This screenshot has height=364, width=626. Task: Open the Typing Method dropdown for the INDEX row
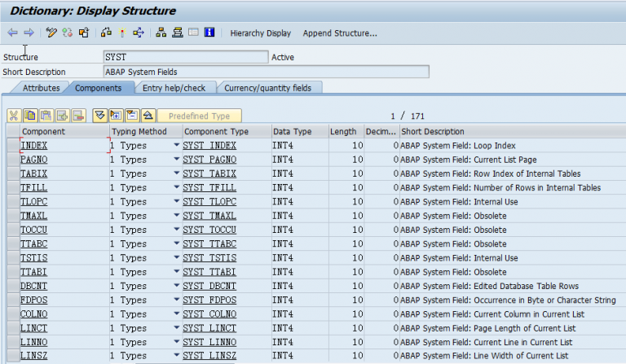click(176, 146)
